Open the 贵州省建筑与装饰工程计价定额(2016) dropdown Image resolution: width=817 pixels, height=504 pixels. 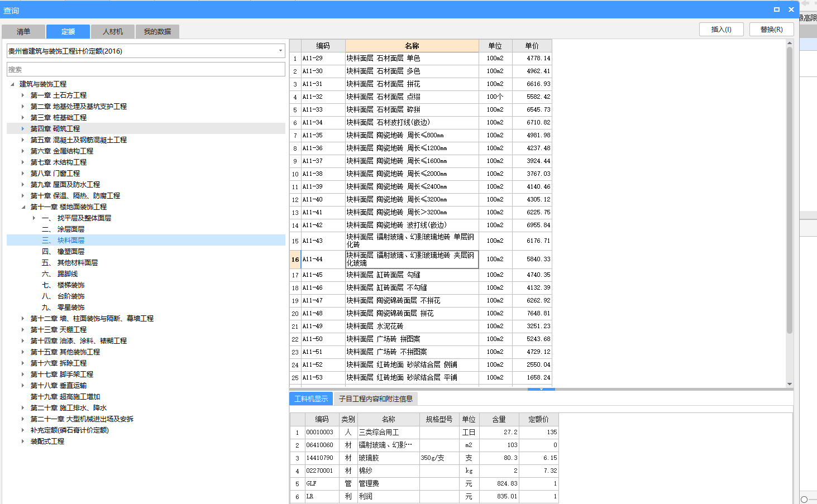(146, 51)
